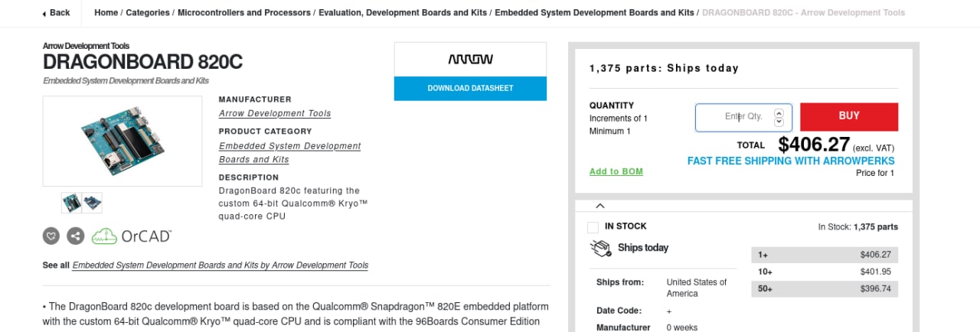Open the OrCAD cloud icon link

132,236
